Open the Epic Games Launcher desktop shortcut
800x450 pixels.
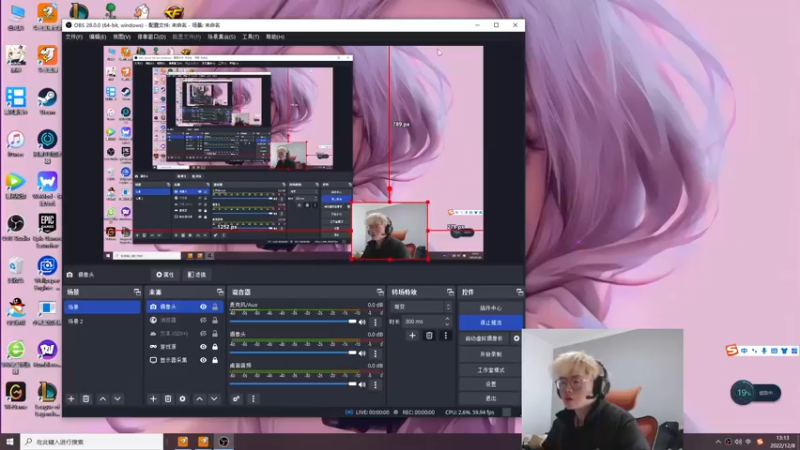point(47,230)
